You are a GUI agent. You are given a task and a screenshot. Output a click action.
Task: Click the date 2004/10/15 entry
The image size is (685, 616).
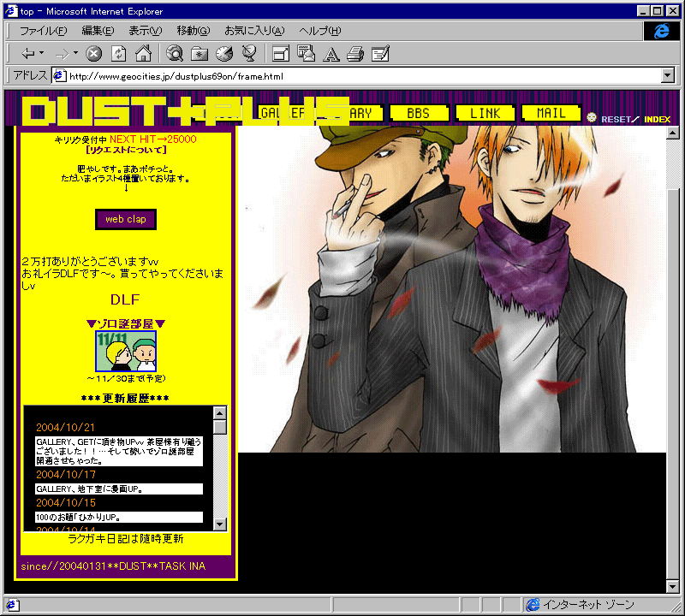click(66, 502)
